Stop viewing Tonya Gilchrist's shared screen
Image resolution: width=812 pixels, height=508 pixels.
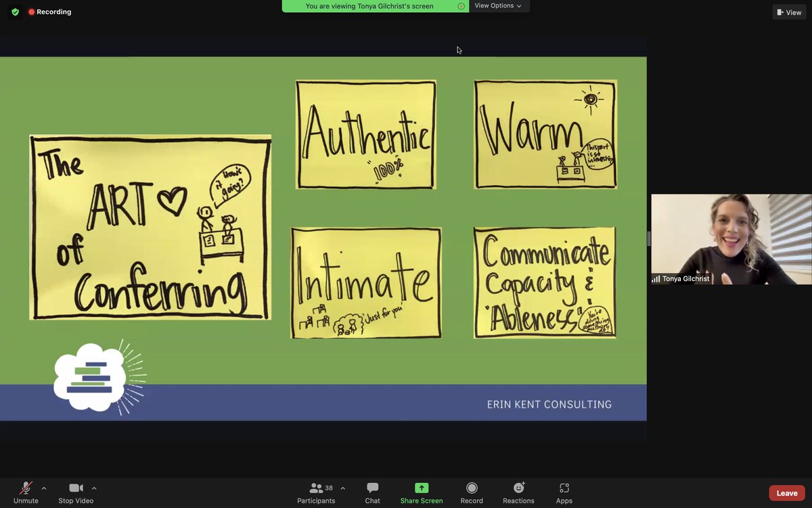[461, 6]
